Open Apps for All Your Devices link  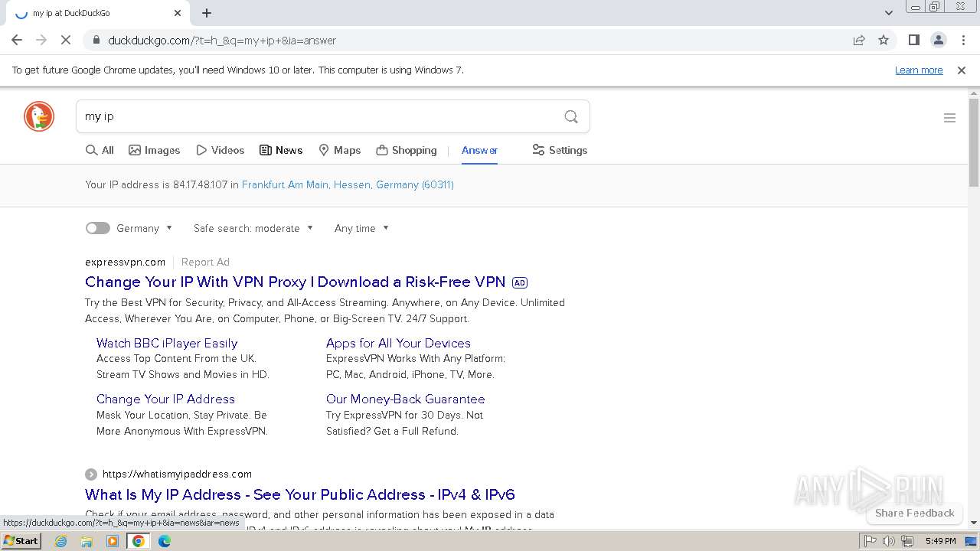398,343
